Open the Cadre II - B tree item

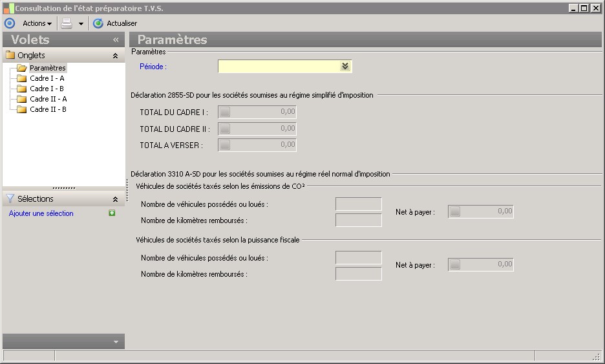[x=48, y=109]
